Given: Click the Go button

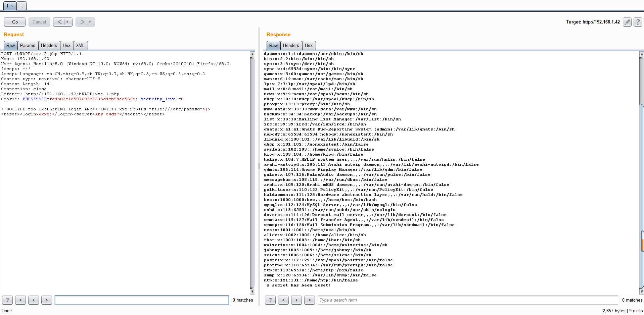Looking at the screenshot, I should pos(15,22).
